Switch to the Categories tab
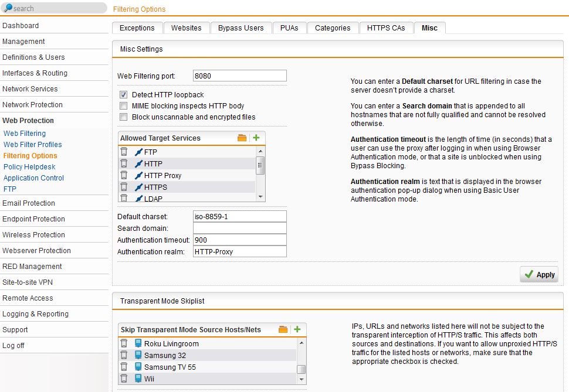This screenshot has width=569, height=392. point(333,28)
